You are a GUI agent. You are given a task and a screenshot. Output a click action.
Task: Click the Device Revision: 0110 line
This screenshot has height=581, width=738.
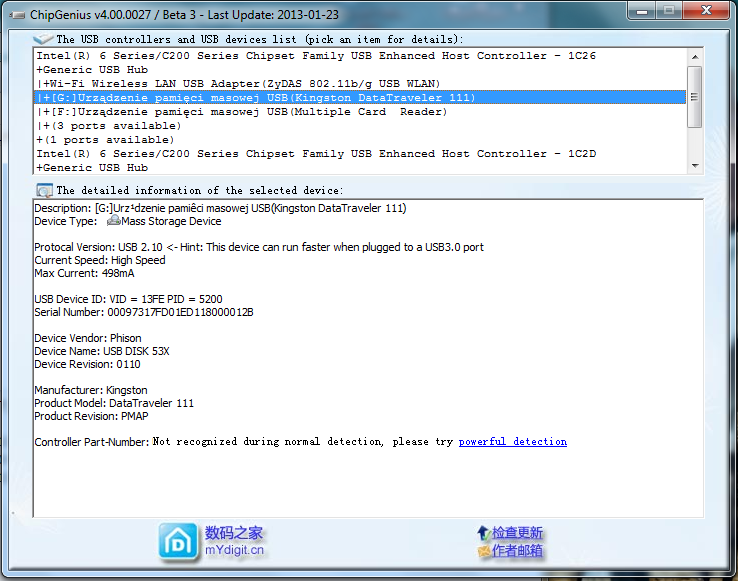(87, 364)
